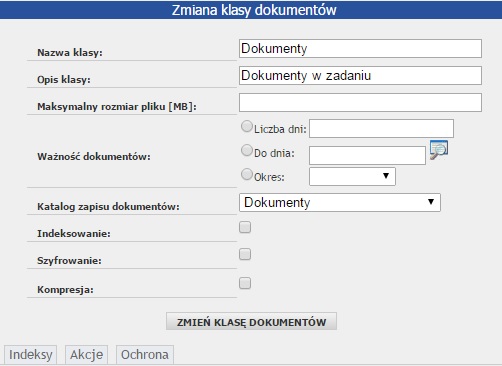This screenshot has height=366, width=502.
Task: Click the ZMIEŃ KLASĘ DOKUMENTÓW button
Action: pyautogui.click(x=251, y=321)
